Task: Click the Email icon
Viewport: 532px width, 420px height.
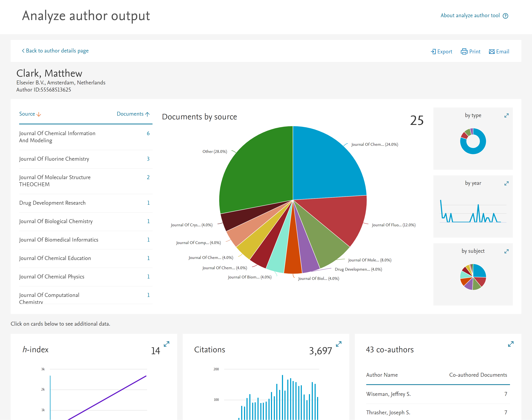Action: coord(492,51)
